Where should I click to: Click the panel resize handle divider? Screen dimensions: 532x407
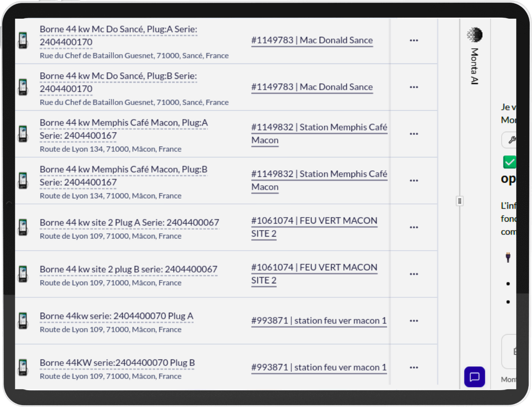460,201
